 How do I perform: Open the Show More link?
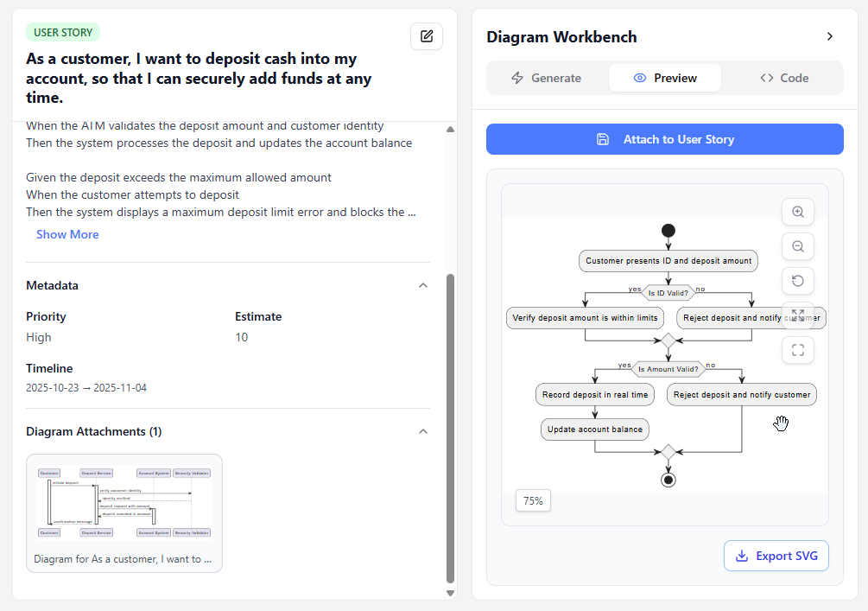pyautogui.click(x=67, y=234)
